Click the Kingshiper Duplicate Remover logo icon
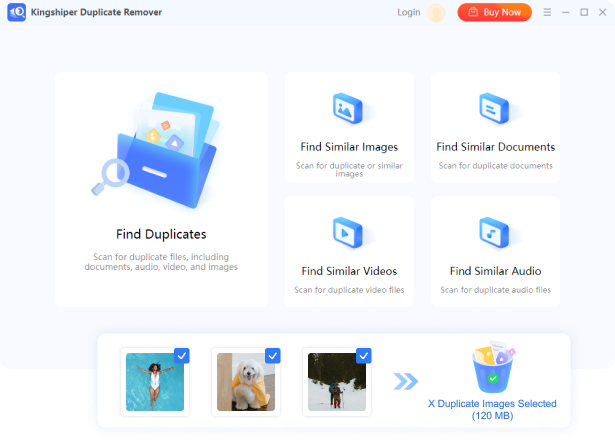The height and width of the screenshot is (441, 615). [x=16, y=12]
